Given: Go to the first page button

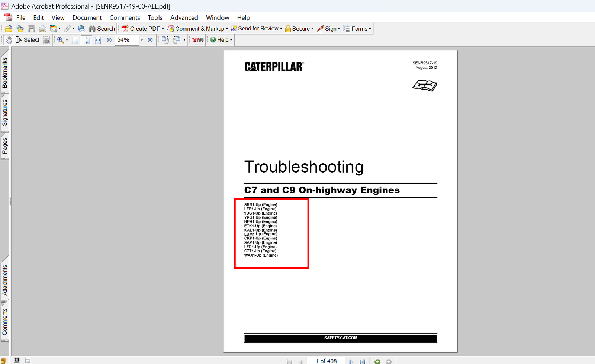Looking at the screenshot, I should click(290, 361).
